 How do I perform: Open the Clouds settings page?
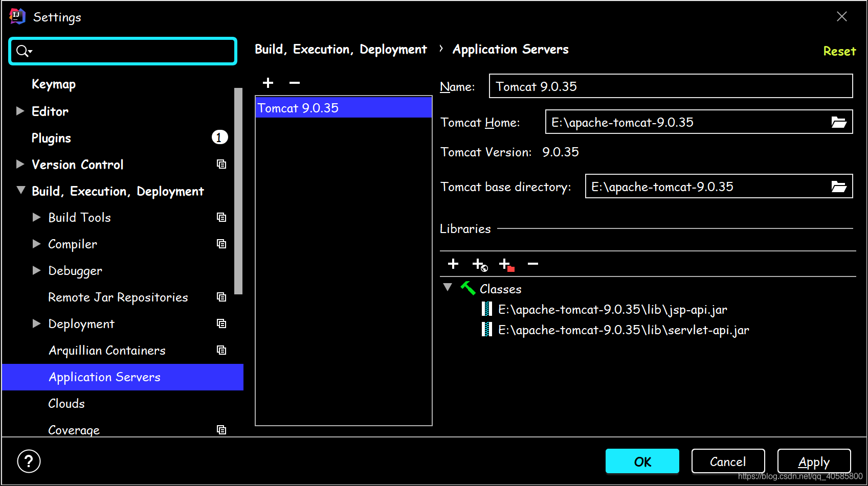pos(66,404)
